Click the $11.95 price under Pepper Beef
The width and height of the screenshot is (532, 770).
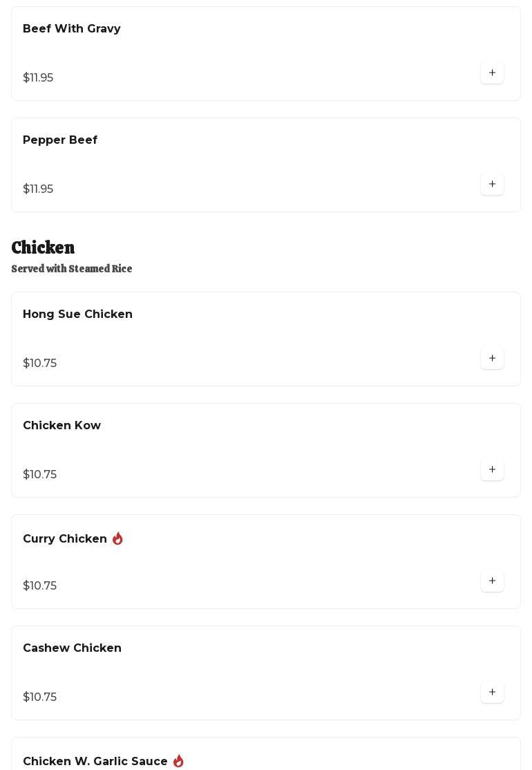[38, 189]
